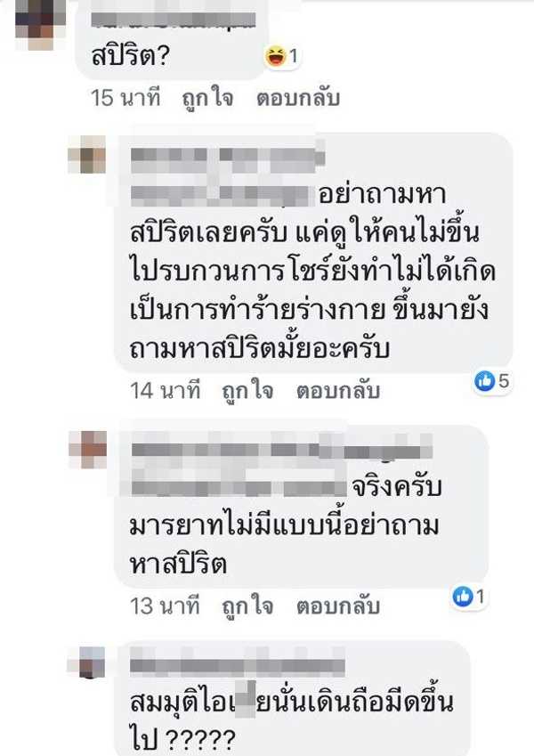This screenshot has height=756, width=534.
Task: Open the 13 นาที timestamp link
Action: click(x=166, y=606)
